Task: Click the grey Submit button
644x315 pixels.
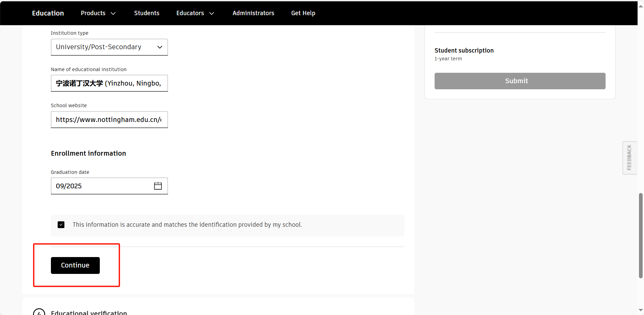Action: [x=520, y=81]
